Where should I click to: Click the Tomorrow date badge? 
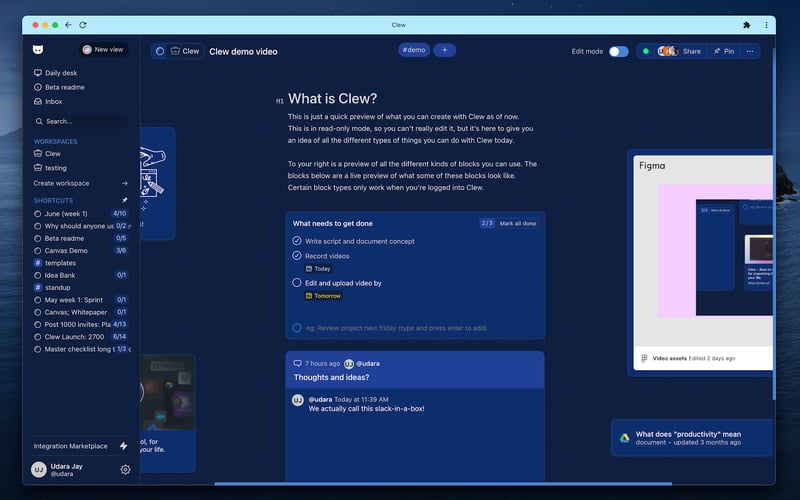tap(323, 296)
